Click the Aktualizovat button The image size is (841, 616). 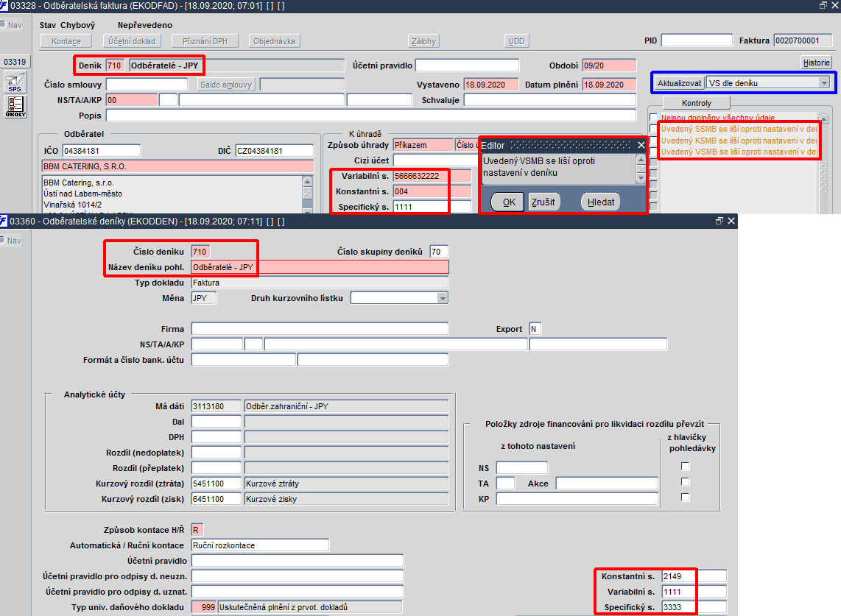pyautogui.click(x=679, y=83)
